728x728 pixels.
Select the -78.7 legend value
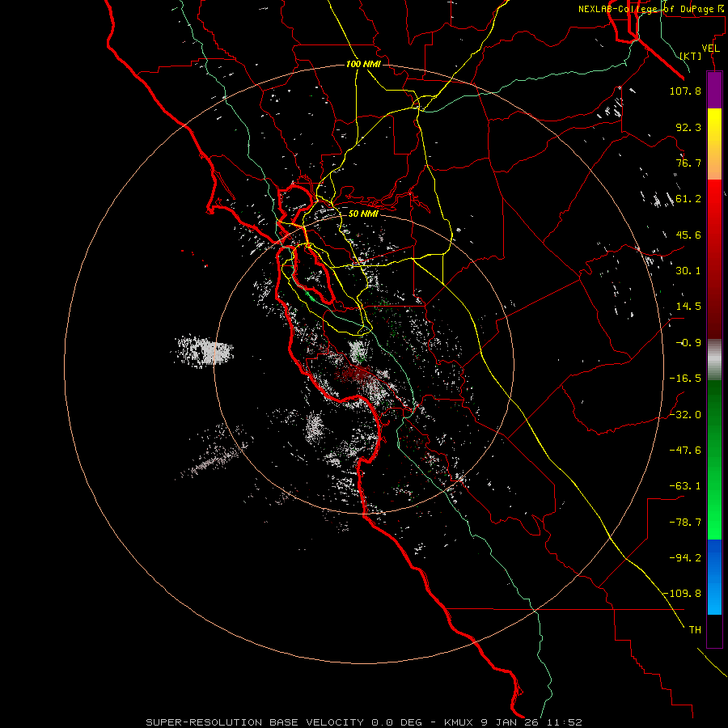click(685, 523)
